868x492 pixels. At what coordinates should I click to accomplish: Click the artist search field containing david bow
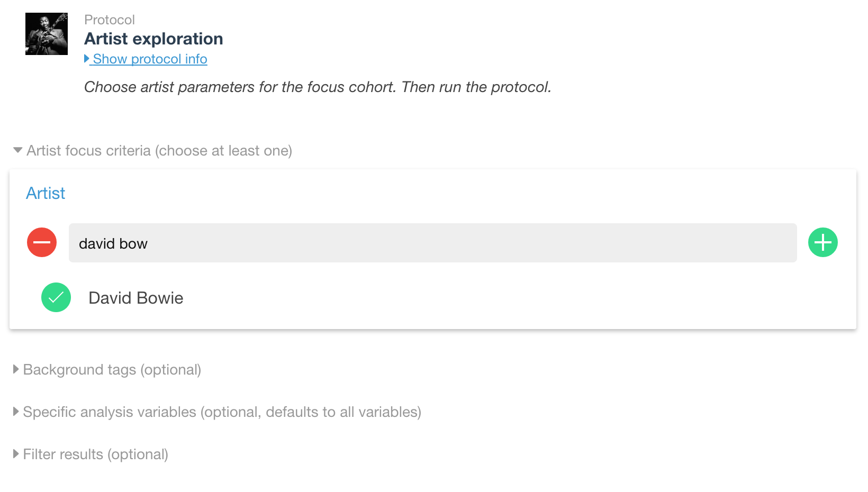pos(432,243)
